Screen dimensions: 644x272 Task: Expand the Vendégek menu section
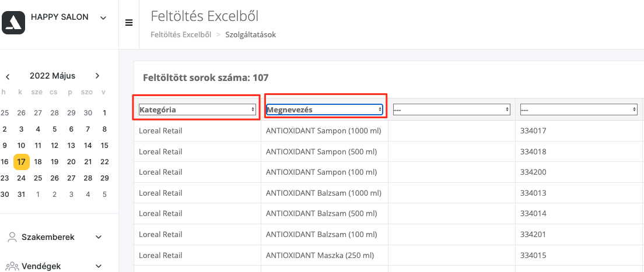[x=98, y=266]
